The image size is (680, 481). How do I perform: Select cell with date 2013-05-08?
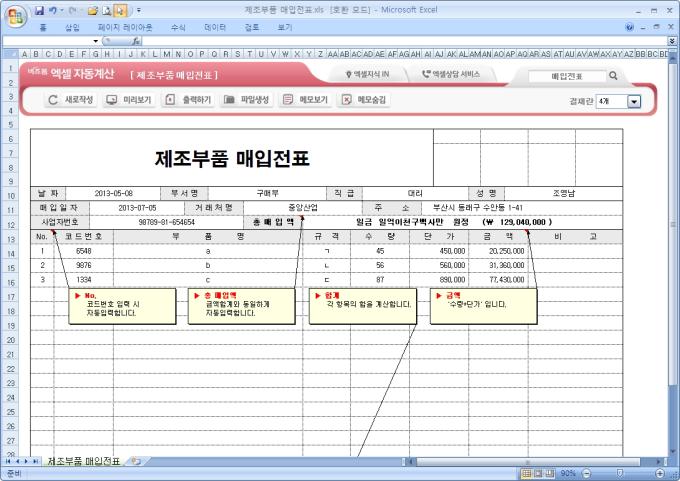tap(113, 194)
